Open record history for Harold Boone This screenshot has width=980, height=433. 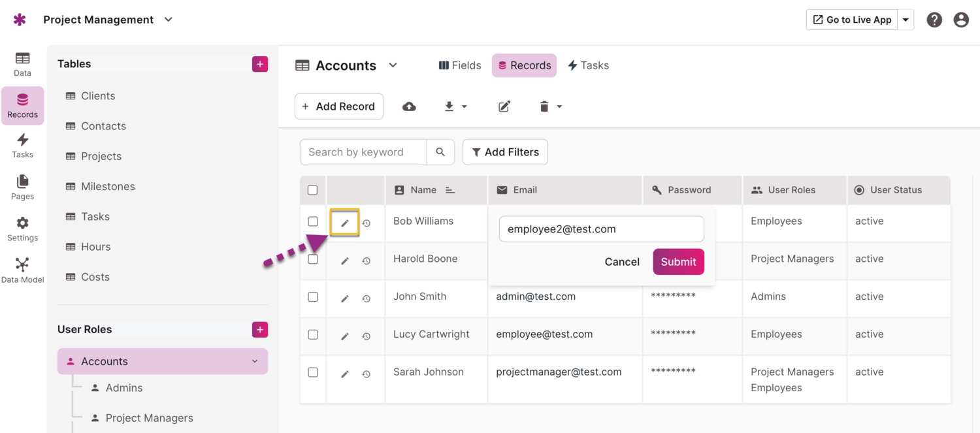[367, 261]
